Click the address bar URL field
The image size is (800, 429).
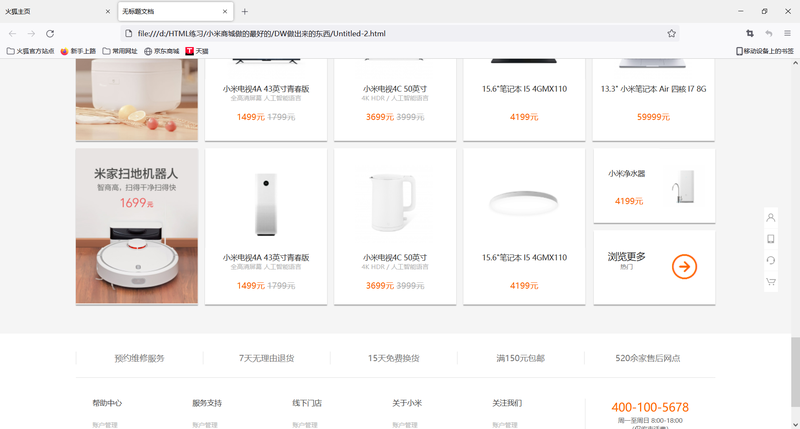coord(401,34)
